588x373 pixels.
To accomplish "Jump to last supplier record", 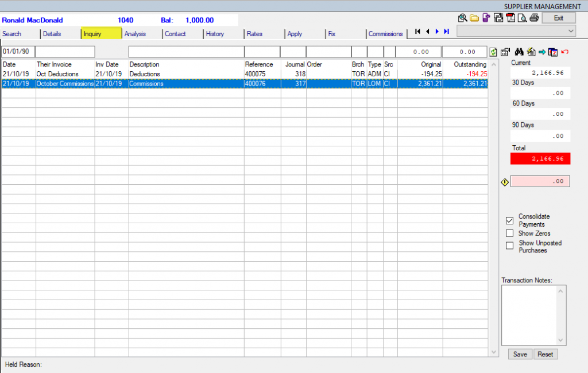I will [446, 32].
